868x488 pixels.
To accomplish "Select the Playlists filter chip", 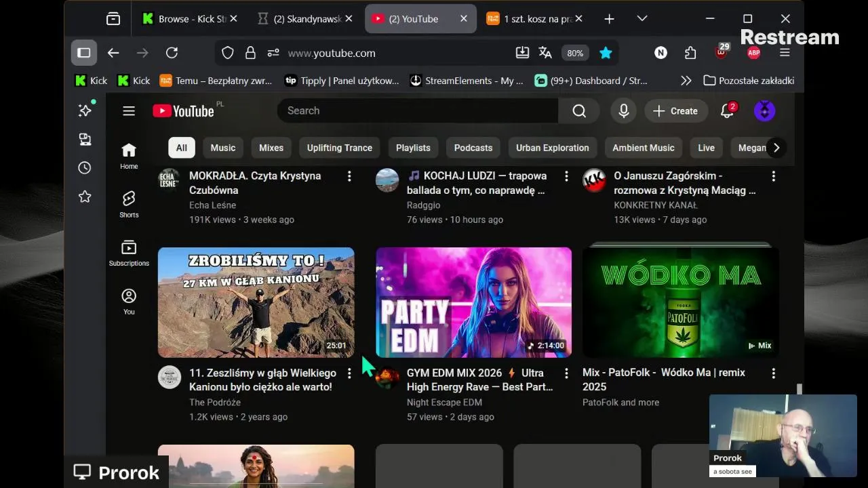I will pyautogui.click(x=413, y=148).
